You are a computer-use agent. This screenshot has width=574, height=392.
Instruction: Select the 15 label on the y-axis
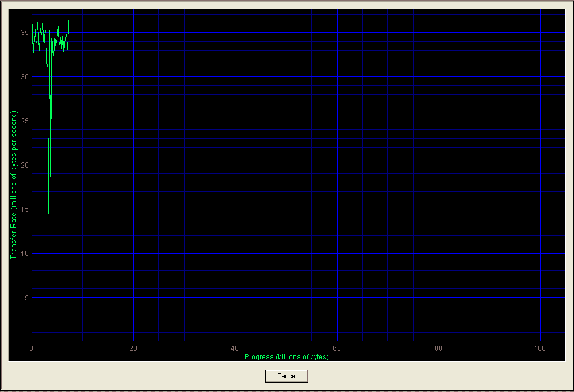click(x=24, y=209)
